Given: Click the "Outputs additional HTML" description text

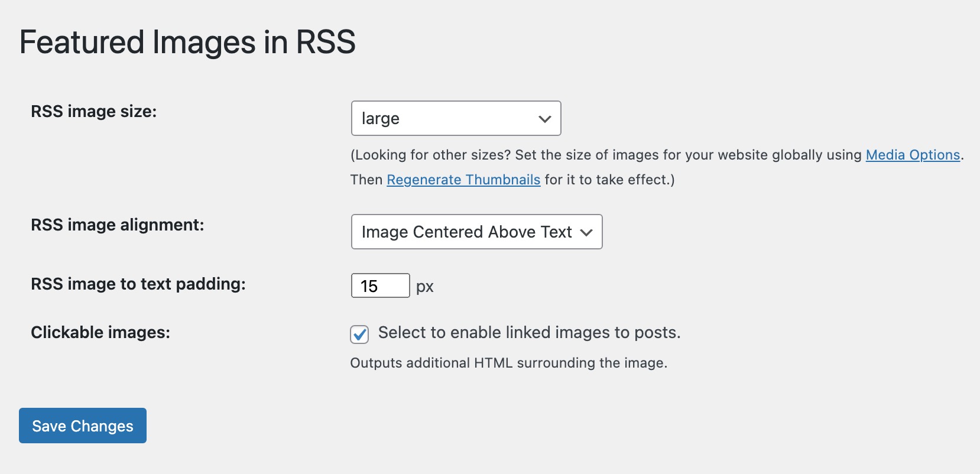Looking at the screenshot, I should coord(508,363).
